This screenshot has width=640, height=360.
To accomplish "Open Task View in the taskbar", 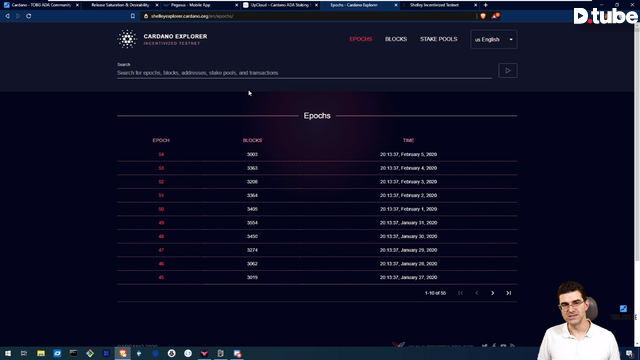I will tap(24, 353).
